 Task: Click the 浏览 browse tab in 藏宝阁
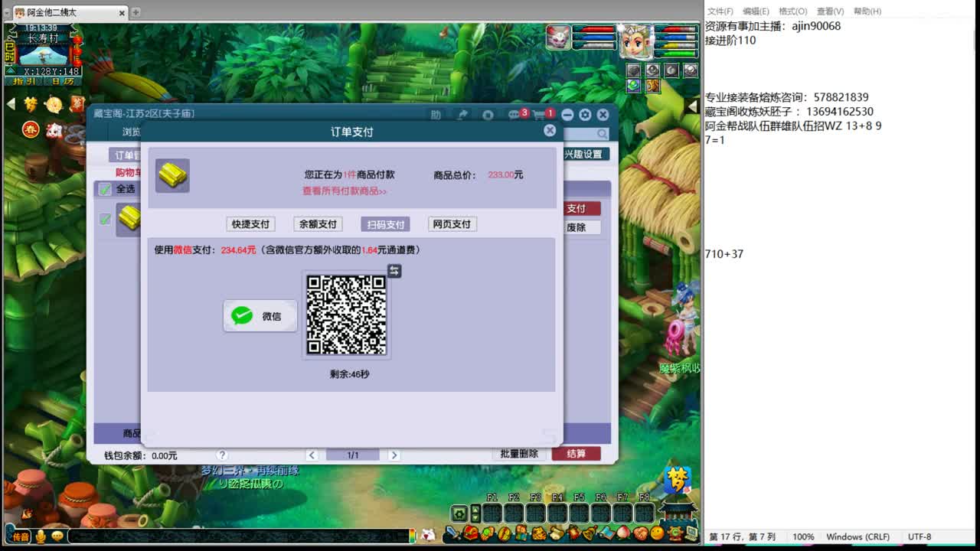coord(131,132)
